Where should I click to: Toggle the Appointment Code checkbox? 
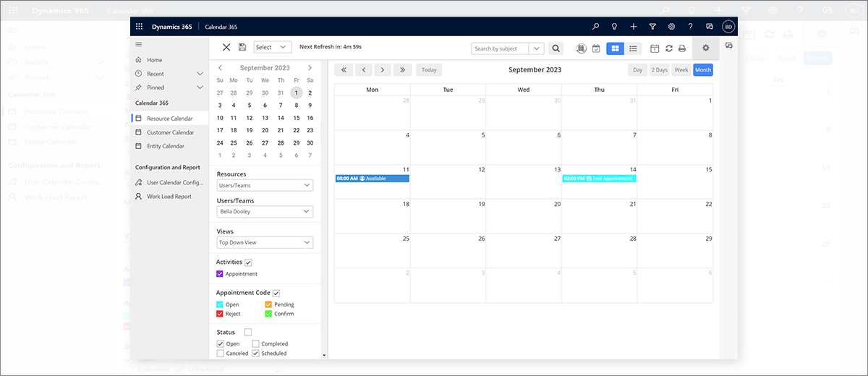[x=276, y=293]
